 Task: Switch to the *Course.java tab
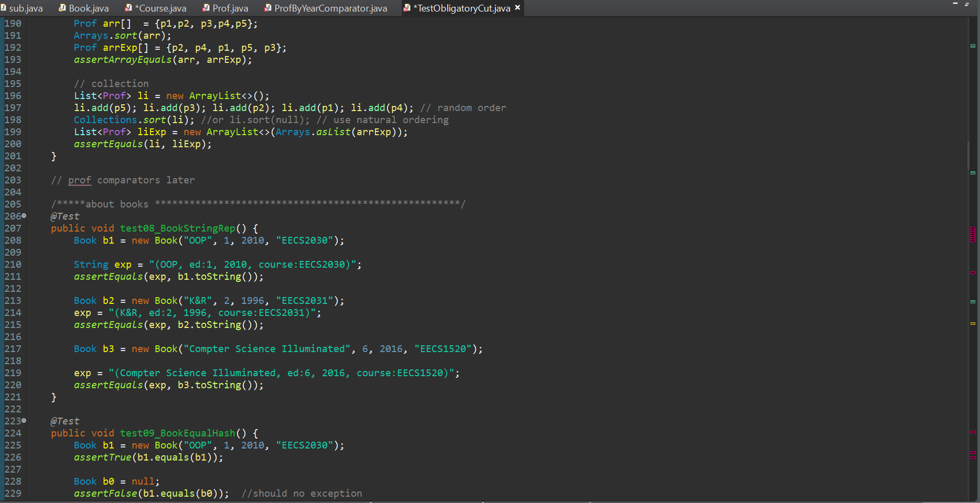[156, 8]
